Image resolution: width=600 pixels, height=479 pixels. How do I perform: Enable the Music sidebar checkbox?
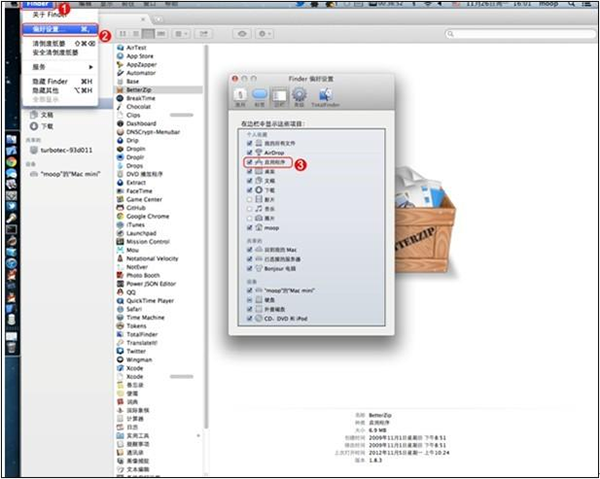click(x=248, y=206)
